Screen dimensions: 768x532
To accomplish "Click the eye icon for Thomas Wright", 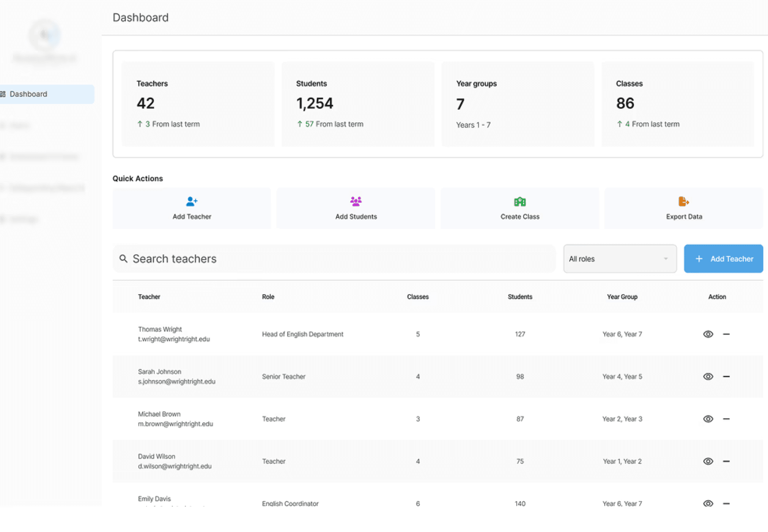I will click(708, 334).
